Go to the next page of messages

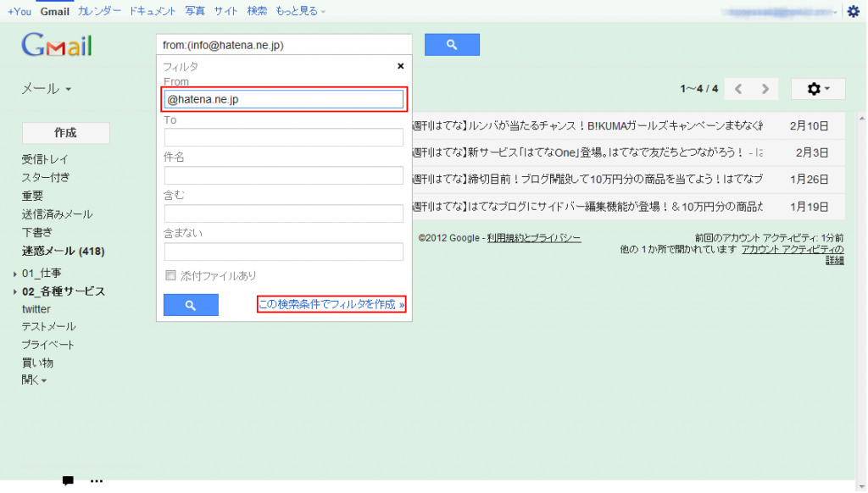(765, 88)
